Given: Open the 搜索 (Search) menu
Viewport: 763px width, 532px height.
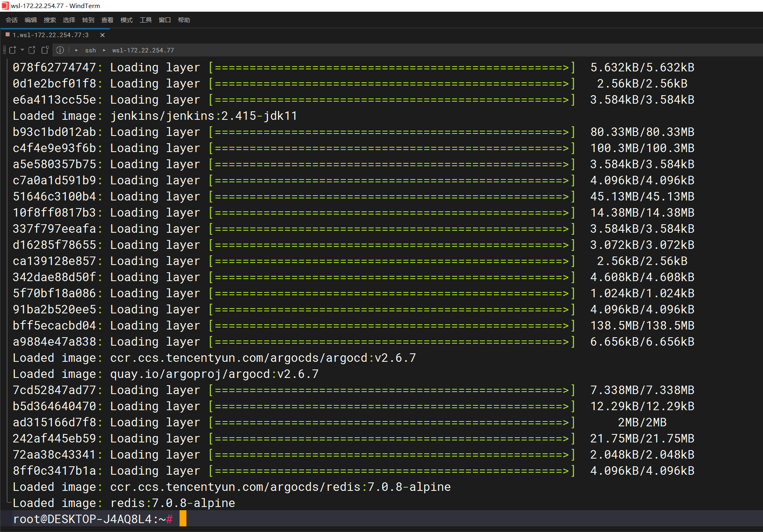Looking at the screenshot, I should 50,20.
